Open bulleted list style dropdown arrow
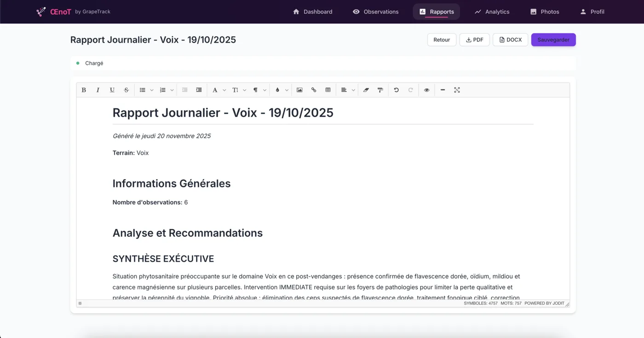The width and height of the screenshot is (644, 338). (x=152, y=90)
